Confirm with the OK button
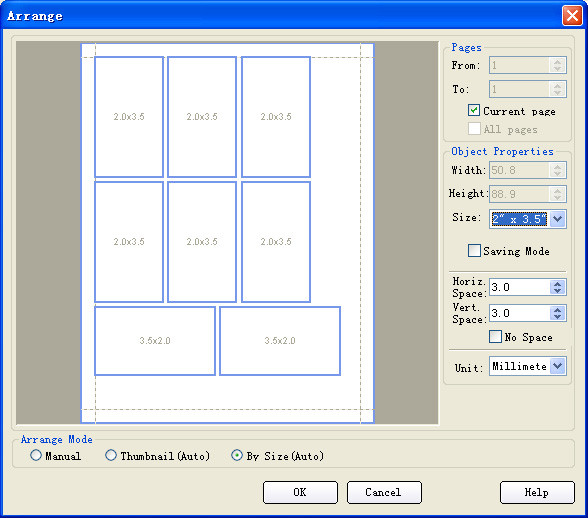Viewport: 588px width, 518px height. pyautogui.click(x=300, y=492)
